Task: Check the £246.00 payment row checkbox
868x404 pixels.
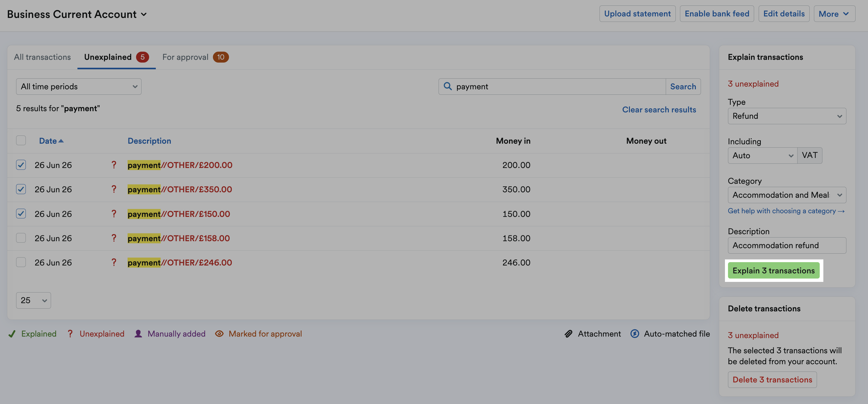Action: point(21,262)
